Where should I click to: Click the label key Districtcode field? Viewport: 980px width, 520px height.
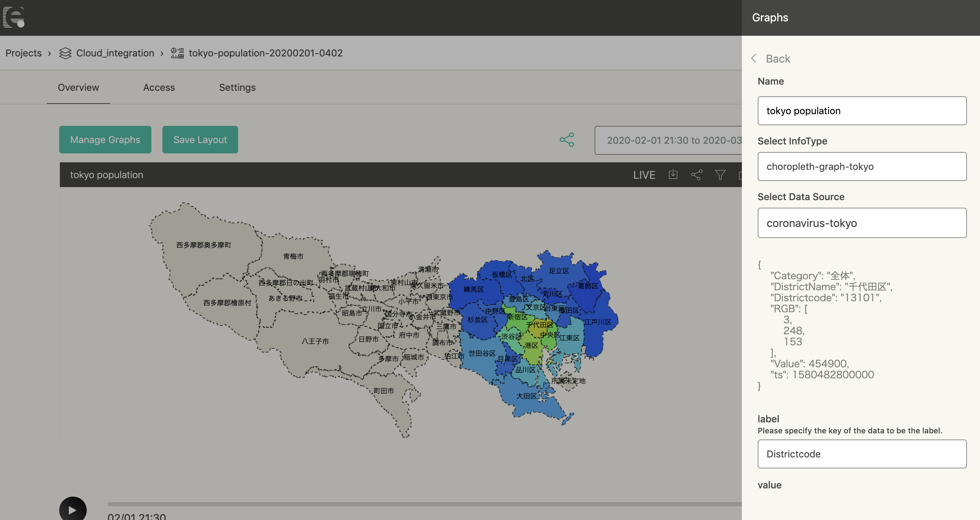(x=862, y=454)
